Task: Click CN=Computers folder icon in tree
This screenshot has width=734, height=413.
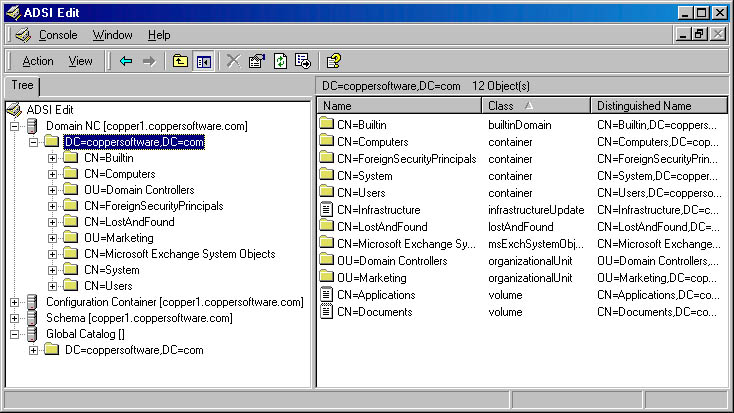Action: pyautogui.click(x=71, y=174)
